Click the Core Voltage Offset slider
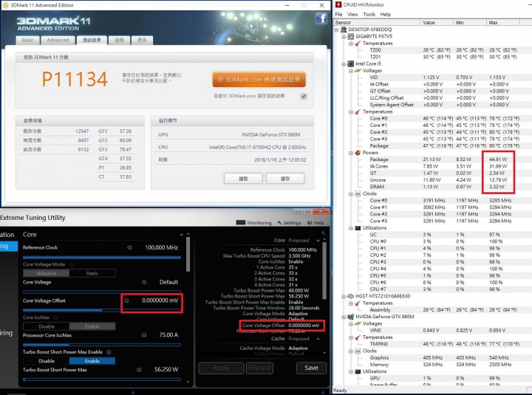Screen dimensions: 532x395 click(102, 310)
